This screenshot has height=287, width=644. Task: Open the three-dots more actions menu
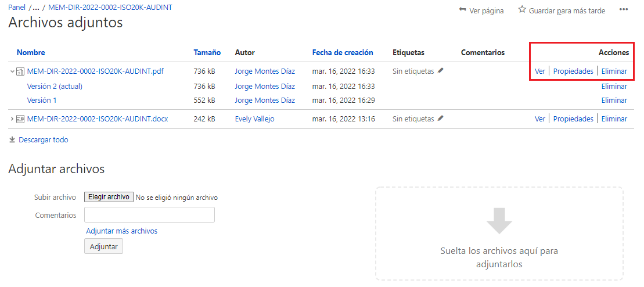coord(624,10)
